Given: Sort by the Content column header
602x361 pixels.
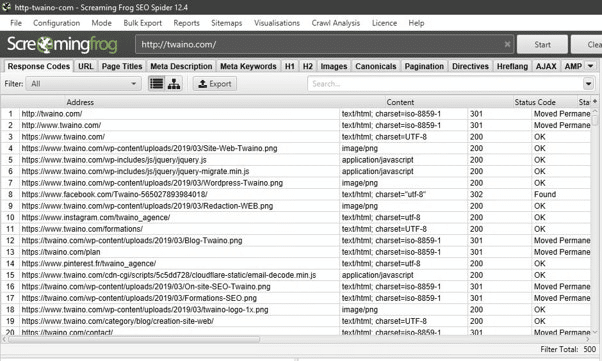Looking at the screenshot, I should pyautogui.click(x=400, y=102).
